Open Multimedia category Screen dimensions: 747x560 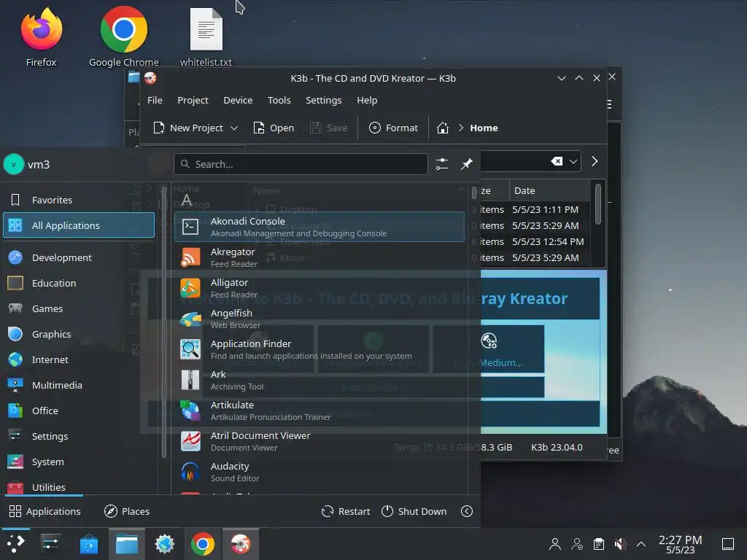coord(79,385)
